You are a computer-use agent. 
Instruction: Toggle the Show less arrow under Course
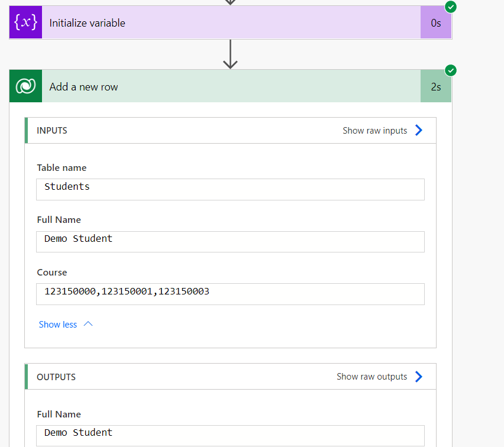88,323
